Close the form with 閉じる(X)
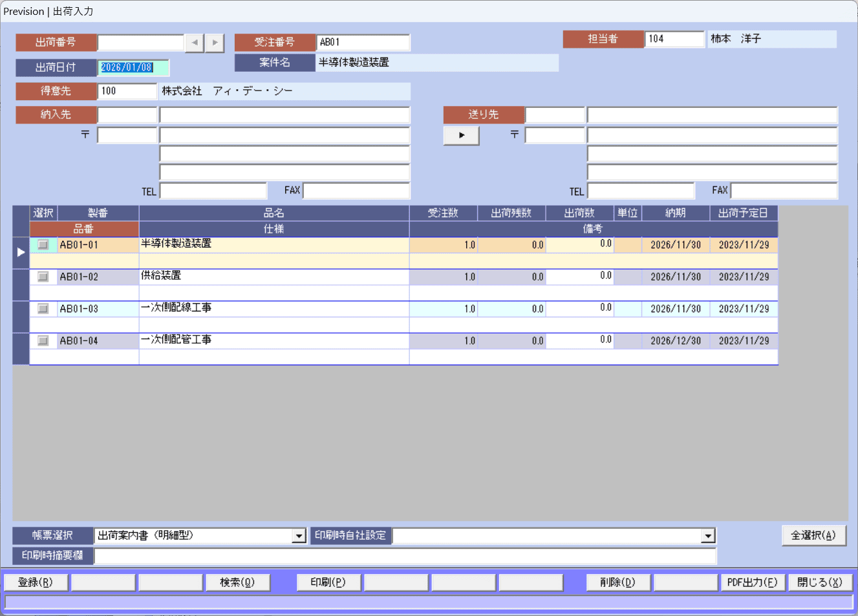 pyautogui.click(x=820, y=582)
